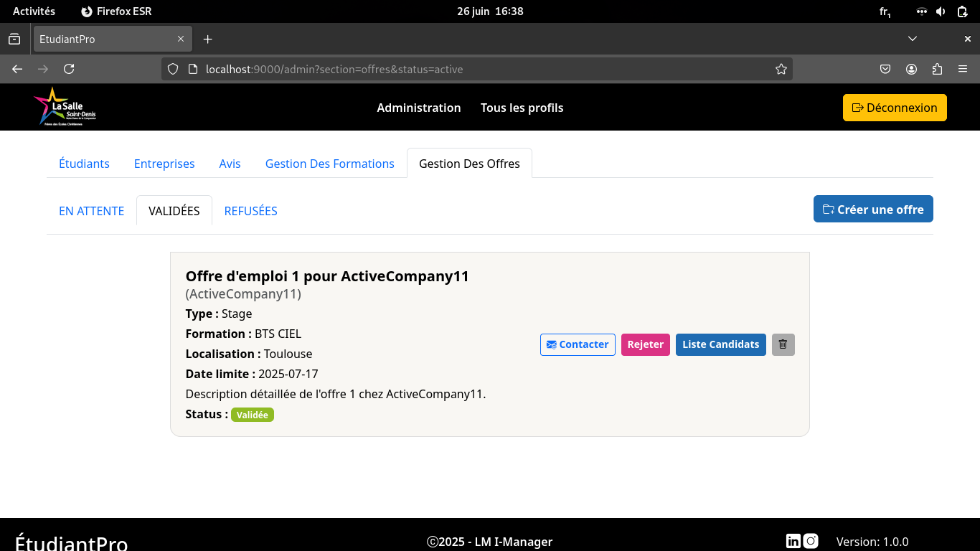Click the trash icon to delete the offer
Viewport: 980px width, 551px height.
coord(783,344)
